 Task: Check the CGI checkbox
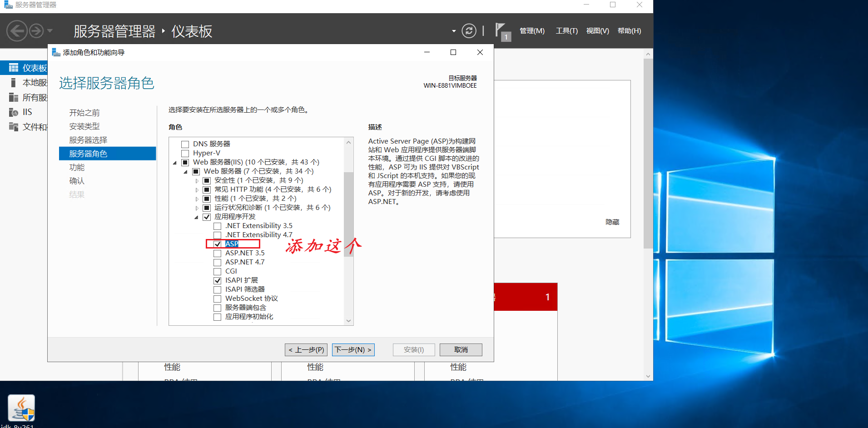pos(218,272)
